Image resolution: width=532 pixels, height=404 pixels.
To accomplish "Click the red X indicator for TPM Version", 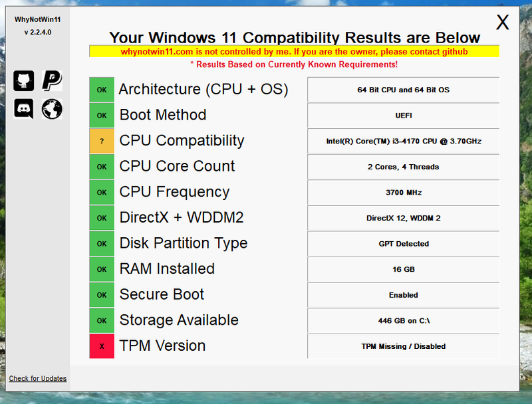I will click(102, 346).
